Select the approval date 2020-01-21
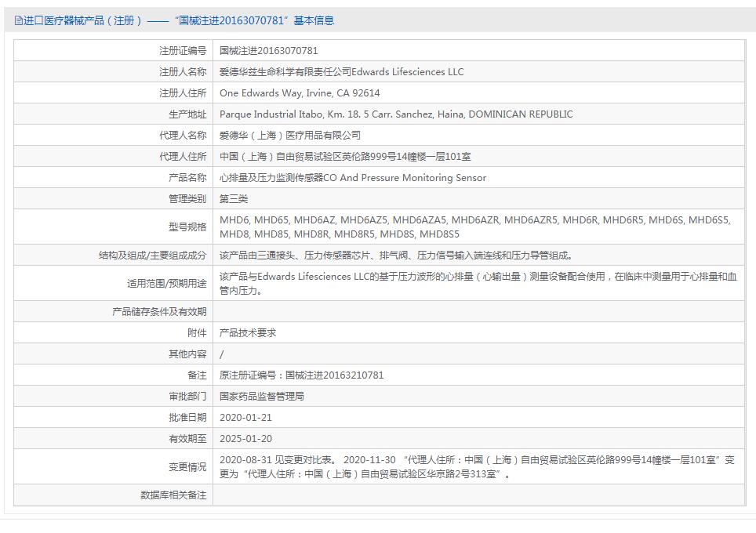756x533 pixels. point(246,418)
